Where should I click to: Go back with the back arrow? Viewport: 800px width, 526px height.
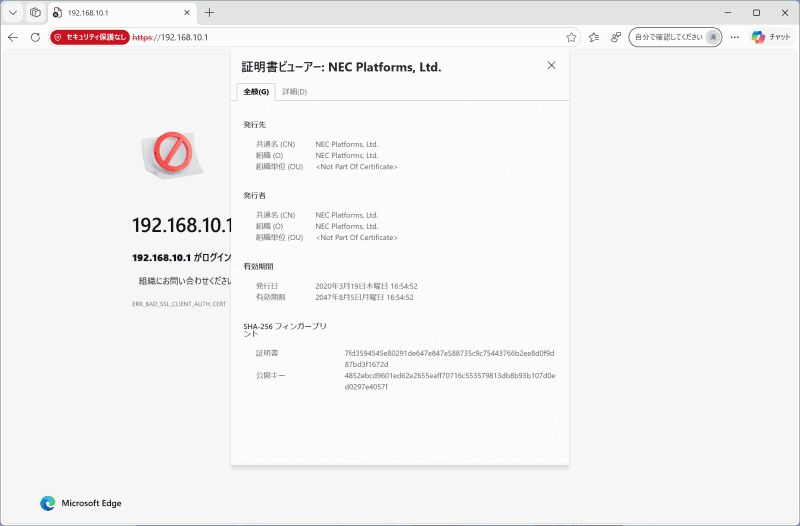pyautogui.click(x=13, y=37)
